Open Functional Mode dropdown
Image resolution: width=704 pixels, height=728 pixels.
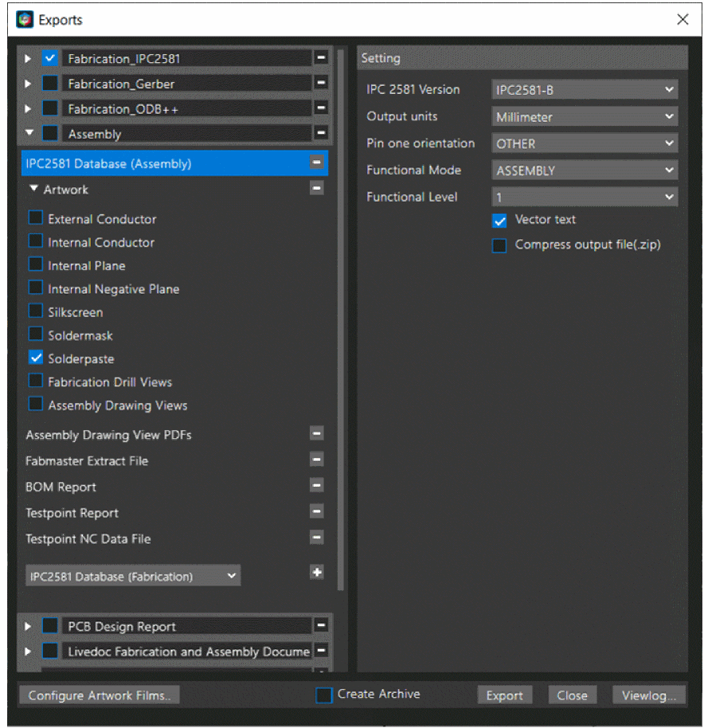pyautogui.click(x=585, y=170)
